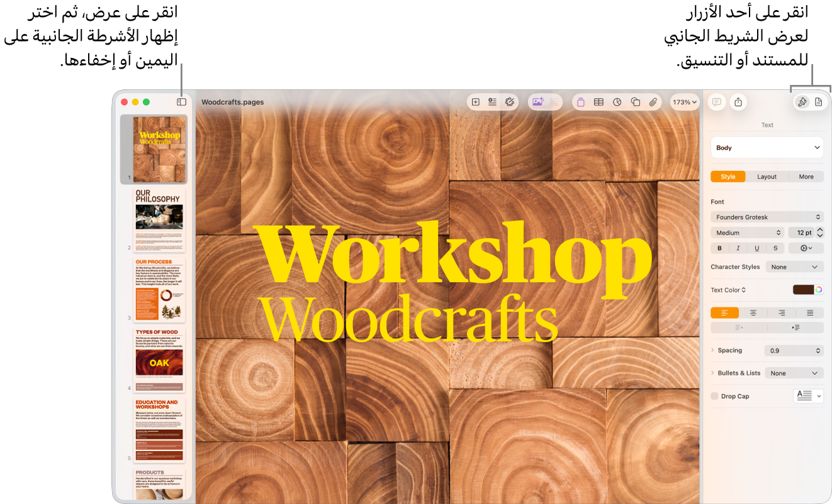Click the Share icon in the toolbar

pyautogui.click(x=738, y=102)
